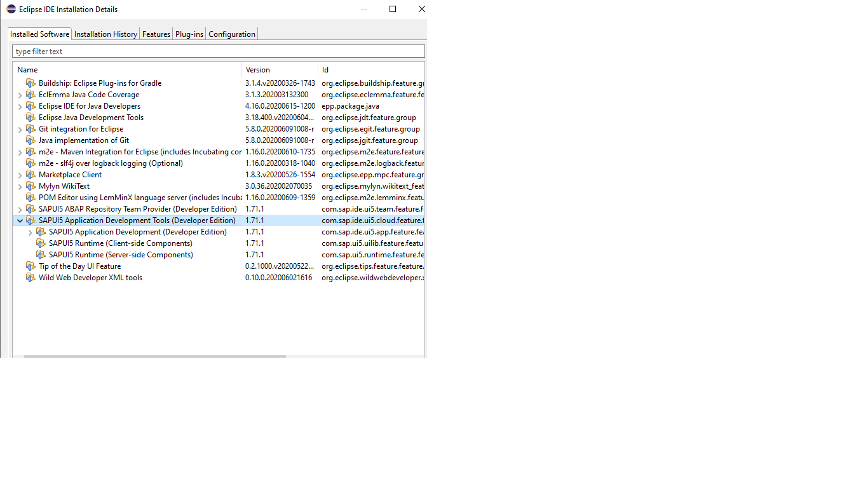Click the Eclipse IDE for Java Developers icon
Image resolution: width=868 pixels, height=488 pixels.
[x=31, y=106]
